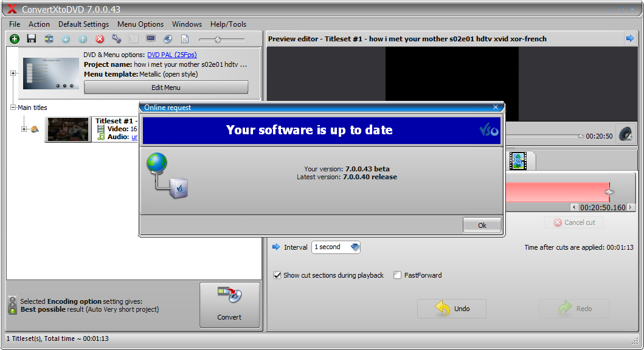Click the Titleset #1 video thumbnail

68,129
